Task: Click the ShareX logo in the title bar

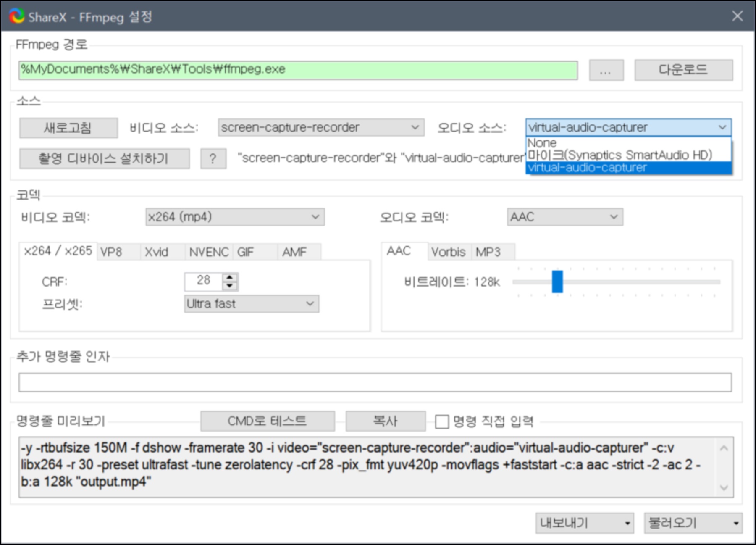Action: click(17, 16)
